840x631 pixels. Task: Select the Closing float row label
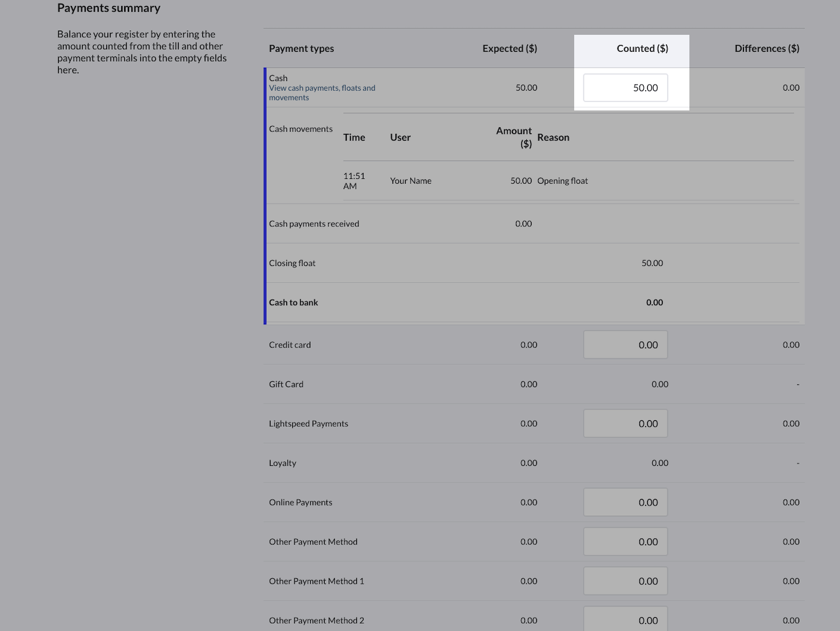(x=292, y=263)
